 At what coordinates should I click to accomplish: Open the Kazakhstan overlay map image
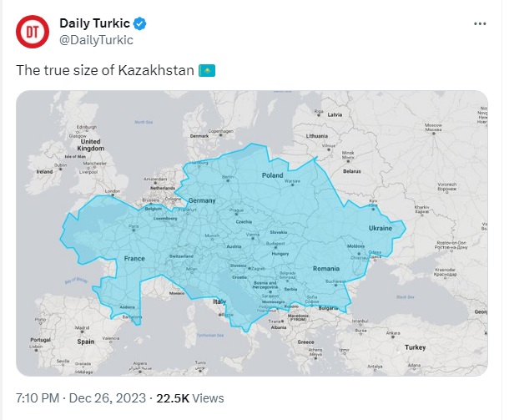pos(252,233)
